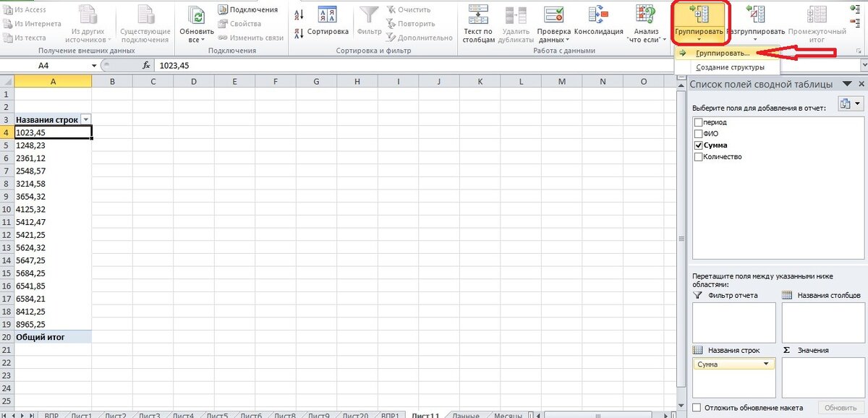This screenshot has height=418, width=868.
Task: Click next sheet navigation arrow
Action: click(22, 415)
